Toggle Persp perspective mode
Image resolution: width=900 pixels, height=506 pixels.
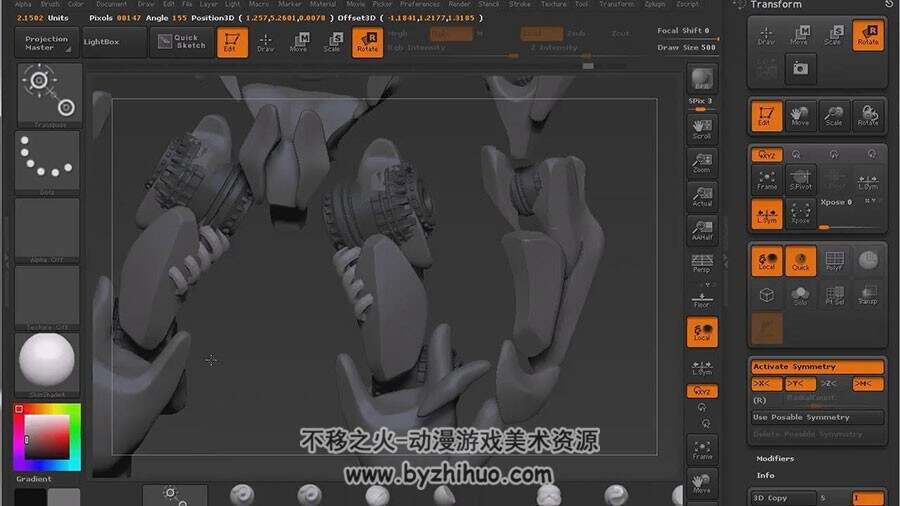[701, 264]
